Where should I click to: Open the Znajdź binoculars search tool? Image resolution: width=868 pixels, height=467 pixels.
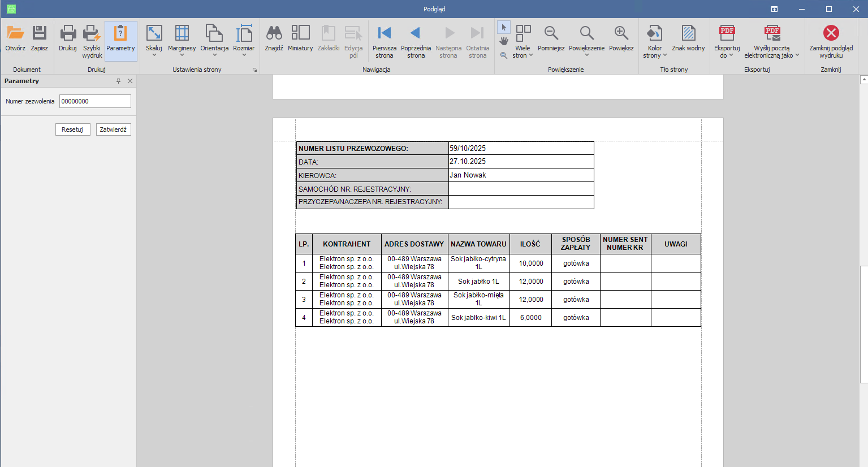click(274, 34)
